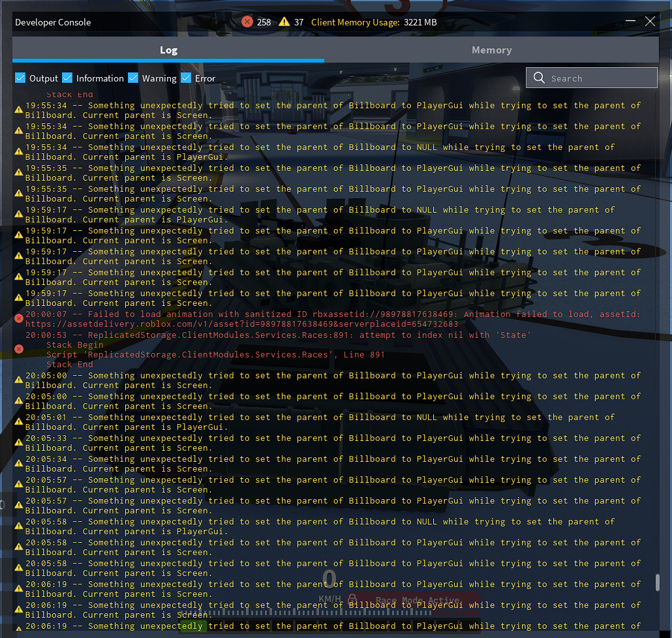Toggle the Error filter checkbox
Screen dimensions: 672x638
186,78
